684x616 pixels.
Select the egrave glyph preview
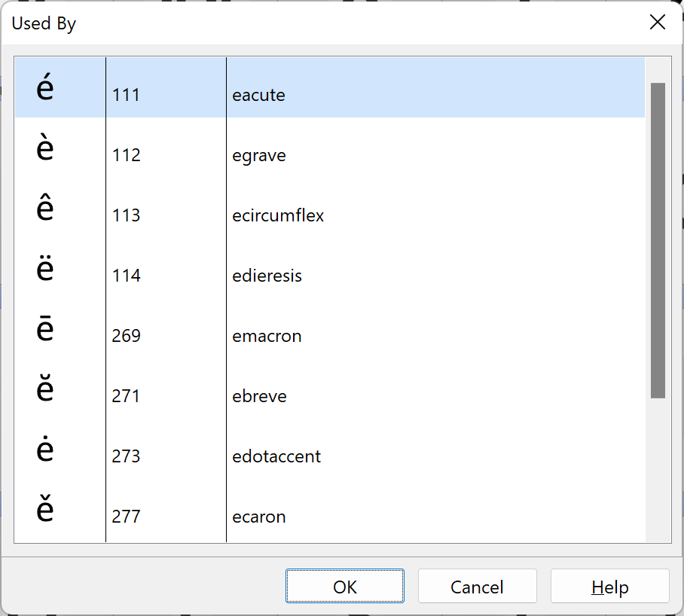coord(45,149)
